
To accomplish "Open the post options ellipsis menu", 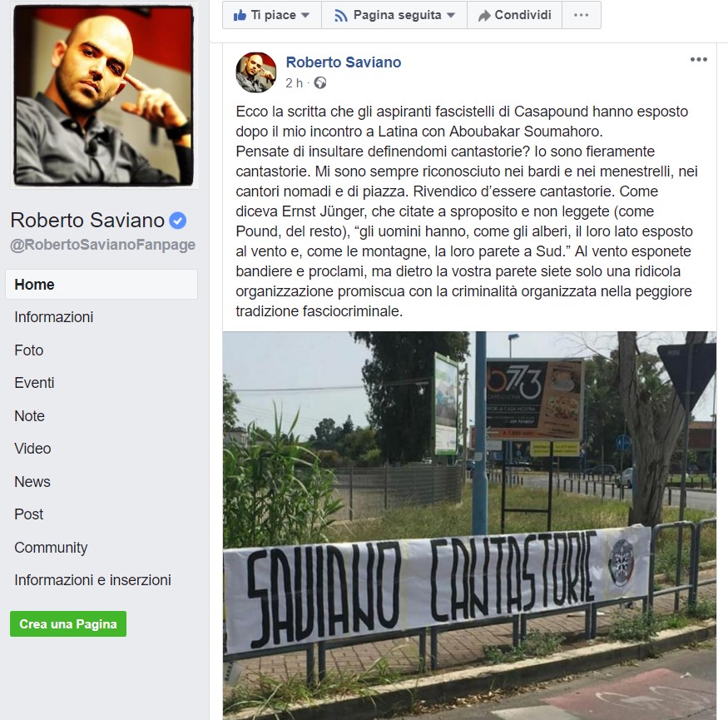I will 698,59.
